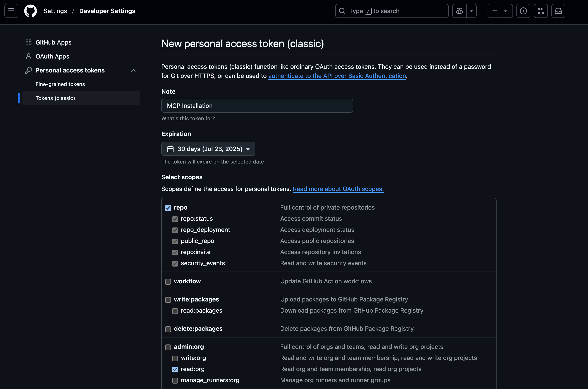Screen dimensions: 588x389
Task: Go to GitHub home via the Octocat logo
Action: [x=31, y=11]
